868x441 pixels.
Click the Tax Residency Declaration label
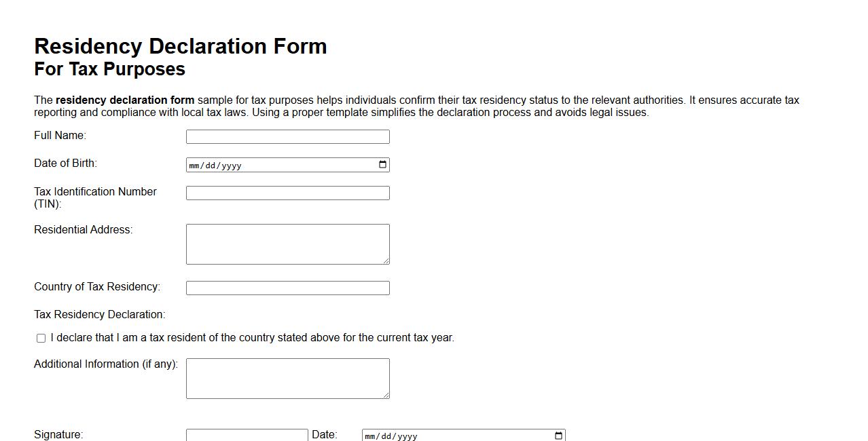click(x=99, y=314)
